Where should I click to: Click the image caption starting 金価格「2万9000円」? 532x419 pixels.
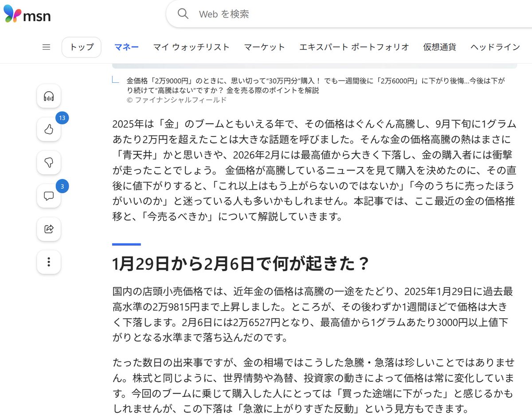316,85
